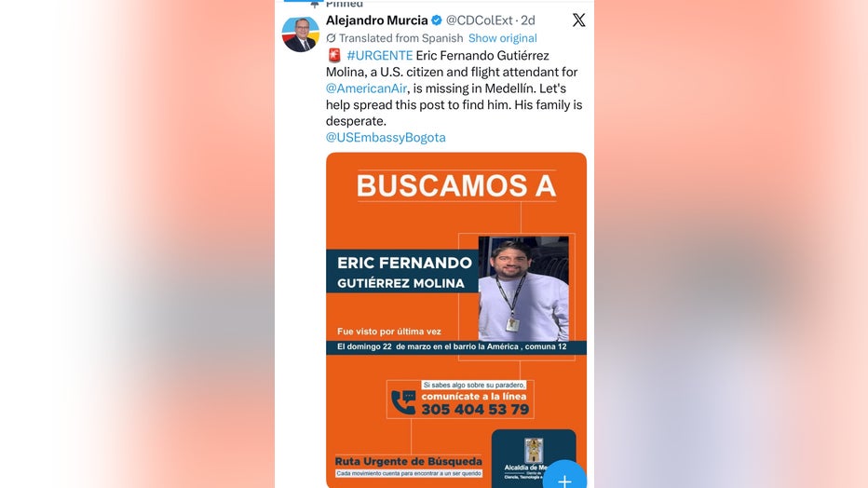Show original Spanish text
The image size is (868, 488).
(x=503, y=38)
